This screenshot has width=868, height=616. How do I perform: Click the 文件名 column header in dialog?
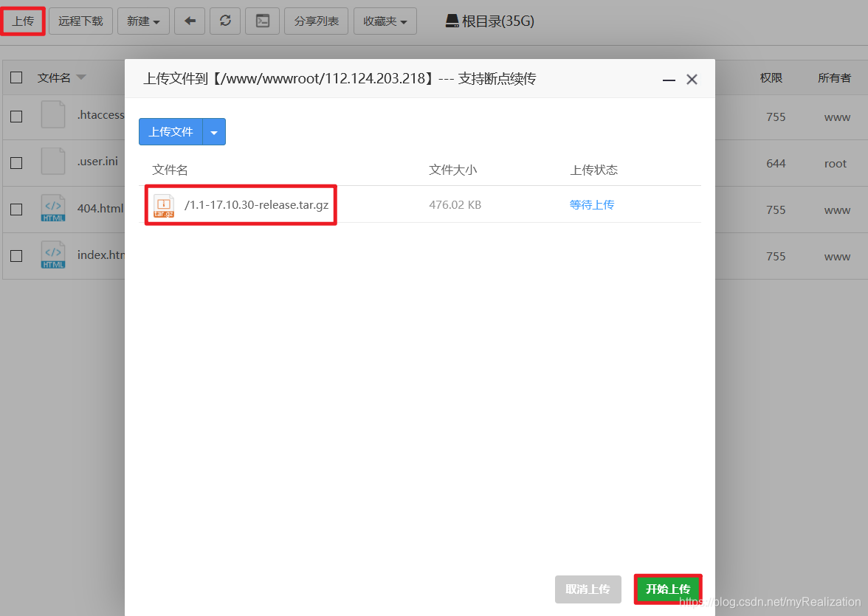(x=170, y=170)
